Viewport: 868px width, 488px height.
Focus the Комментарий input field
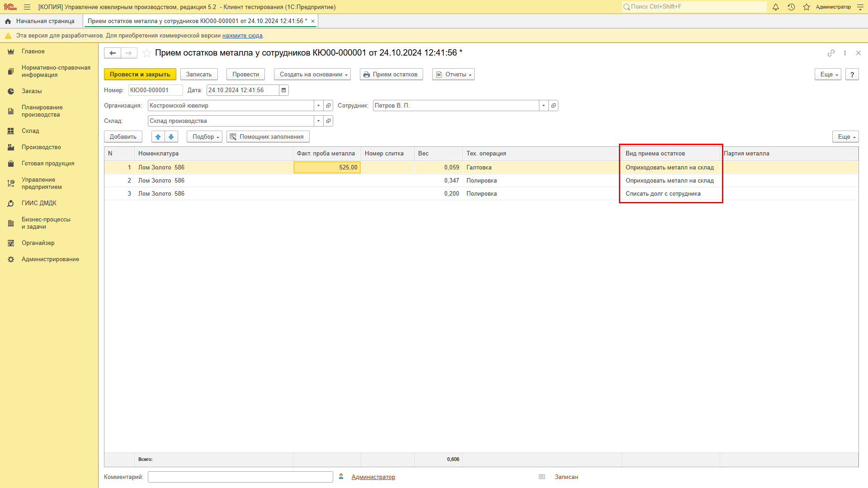(241, 477)
